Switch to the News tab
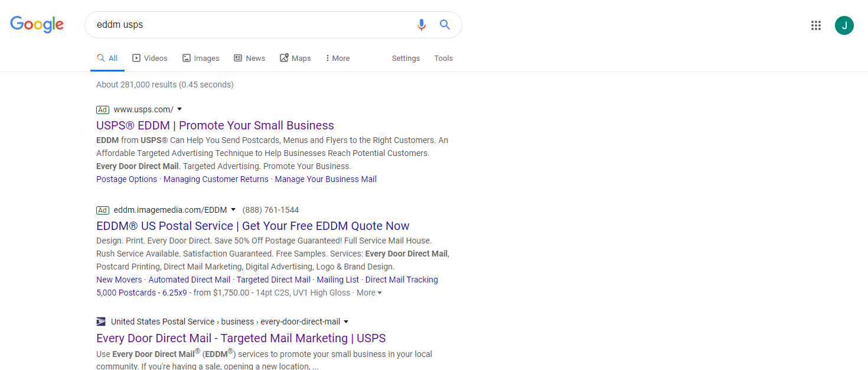The width and height of the screenshot is (868, 370). pyautogui.click(x=249, y=58)
